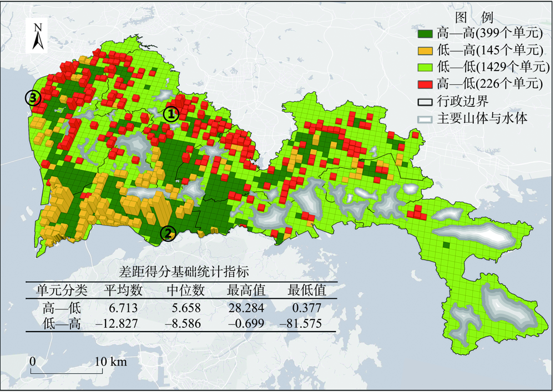The width and height of the screenshot is (555, 392).
Task: Click the 低—高 row label in table
Action: point(62,323)
